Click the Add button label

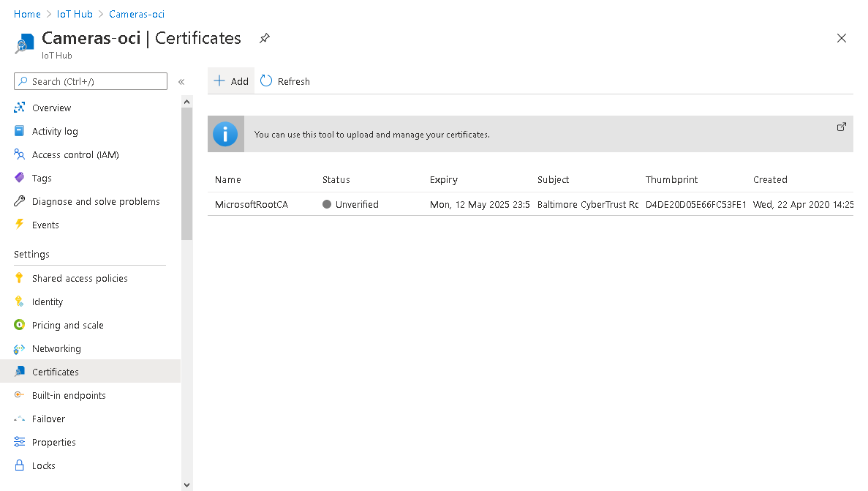click(239, 81)
